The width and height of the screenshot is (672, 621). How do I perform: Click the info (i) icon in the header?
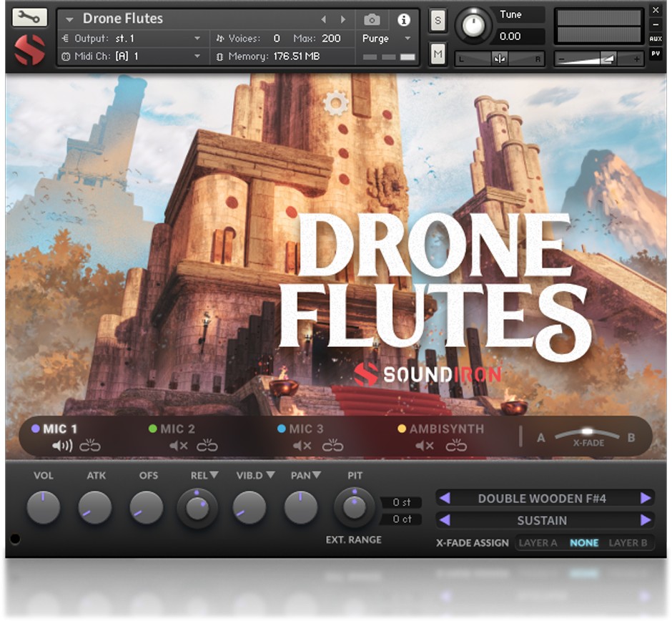click(x=405, y=21)
